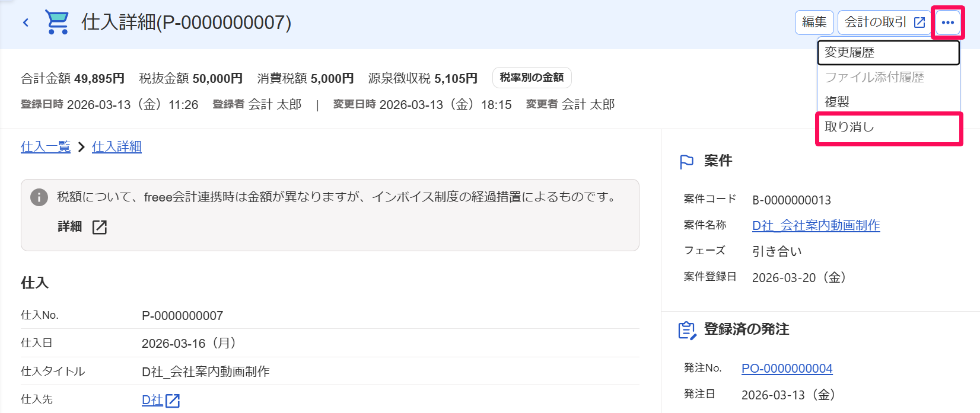Click the external link icon on 会計の取引

[919, 23]
